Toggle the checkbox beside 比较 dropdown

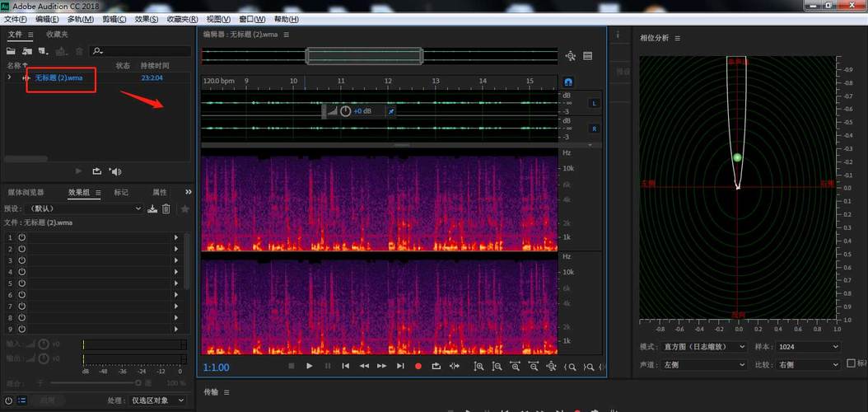852,363
